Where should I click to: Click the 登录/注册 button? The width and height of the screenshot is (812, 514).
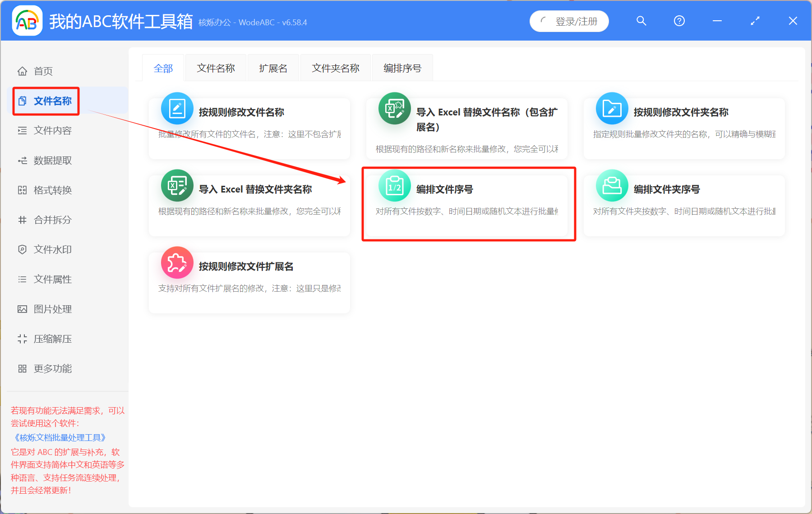click(x=569, y=21)
